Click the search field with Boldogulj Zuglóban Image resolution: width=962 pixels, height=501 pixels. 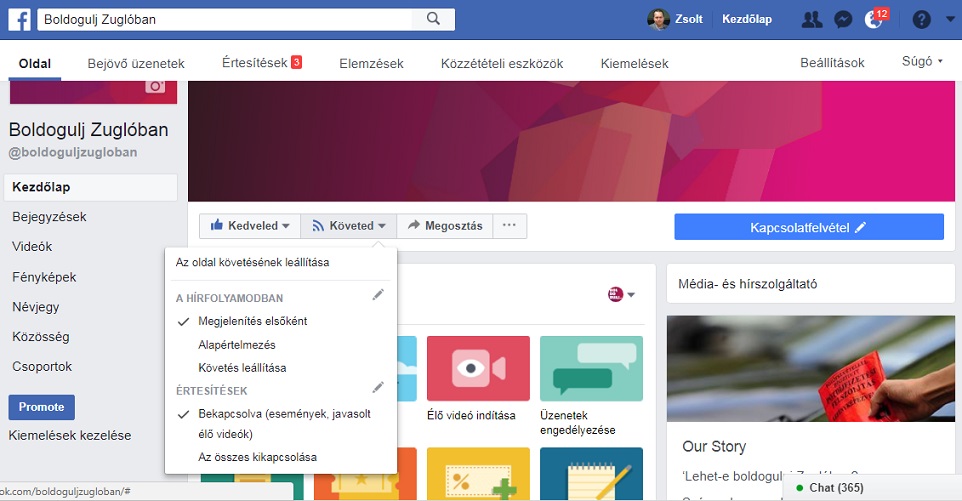[225, 19]
